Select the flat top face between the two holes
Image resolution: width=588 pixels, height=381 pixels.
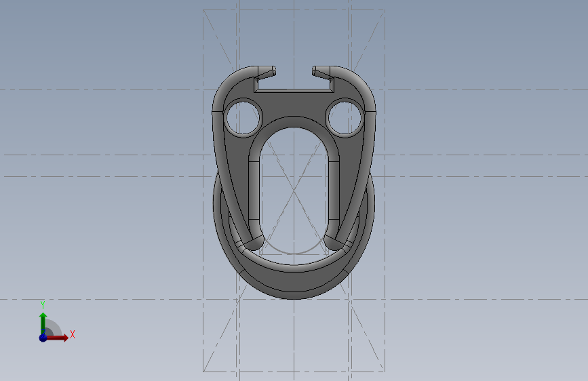pos(294,104)
